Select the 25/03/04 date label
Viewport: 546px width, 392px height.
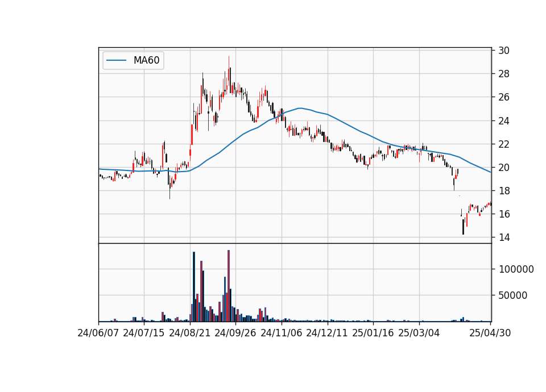(419, 333)
